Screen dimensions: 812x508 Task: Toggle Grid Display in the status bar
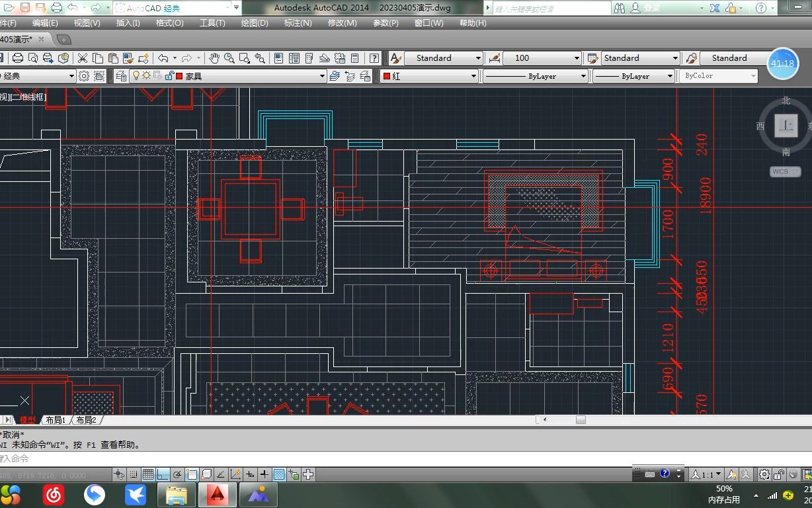(148, 474)
